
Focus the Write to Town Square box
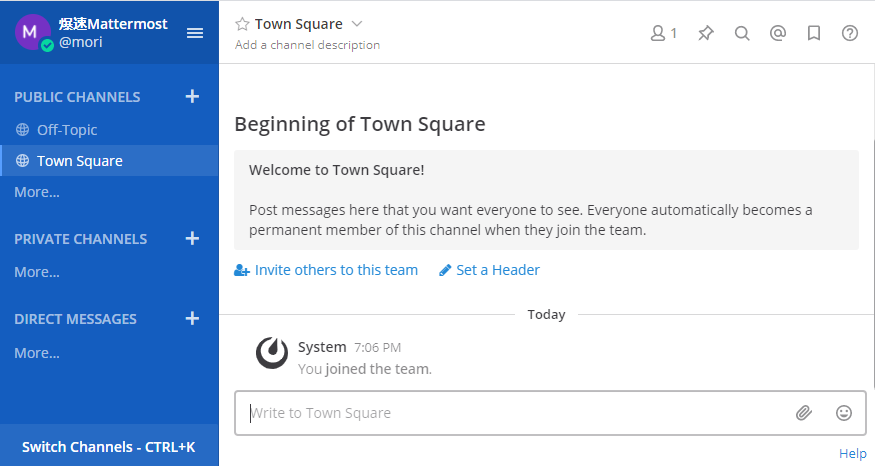550,413
